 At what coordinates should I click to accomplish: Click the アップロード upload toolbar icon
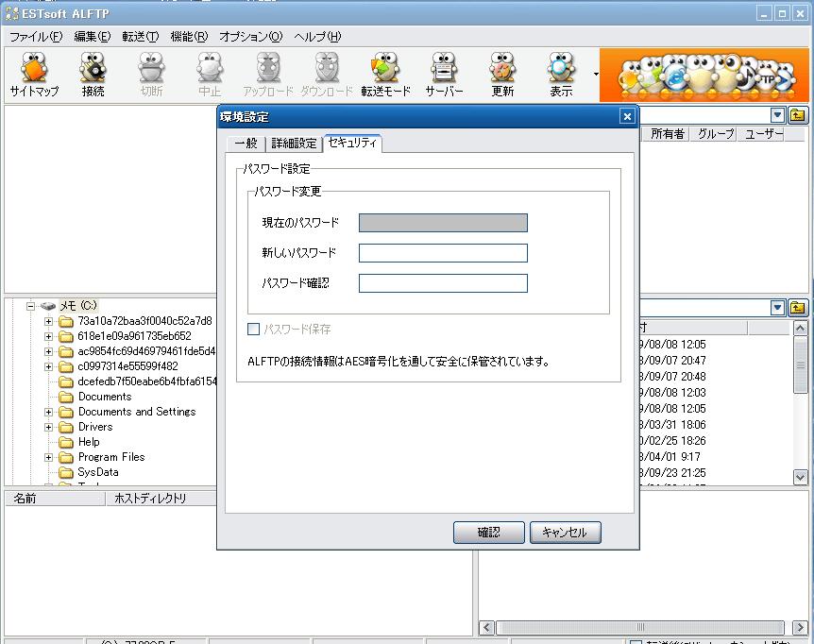[268, 75]
